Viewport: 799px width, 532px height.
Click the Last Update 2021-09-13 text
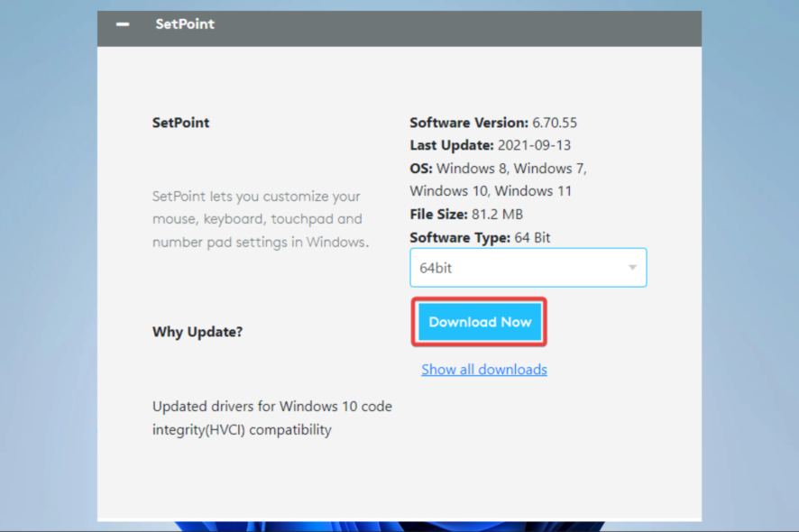tap(491, 145)
